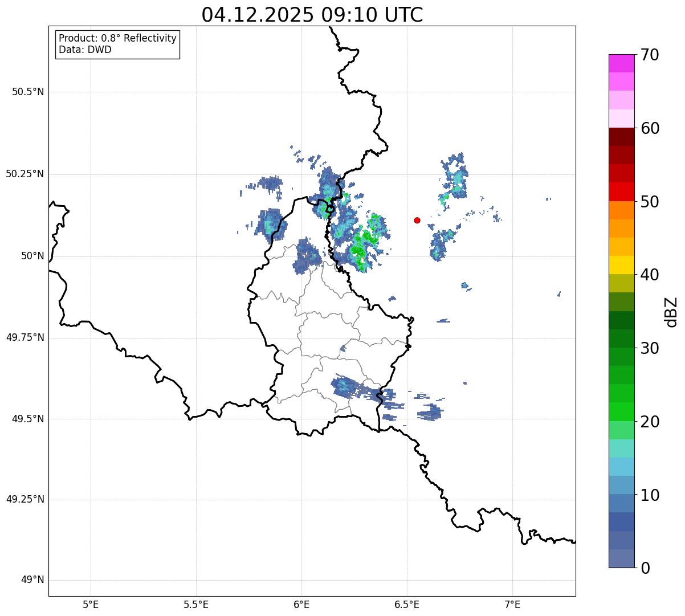Click the colorbar value 20
Viewport: 685px width, 616px height.
click(x=650, y=422)
